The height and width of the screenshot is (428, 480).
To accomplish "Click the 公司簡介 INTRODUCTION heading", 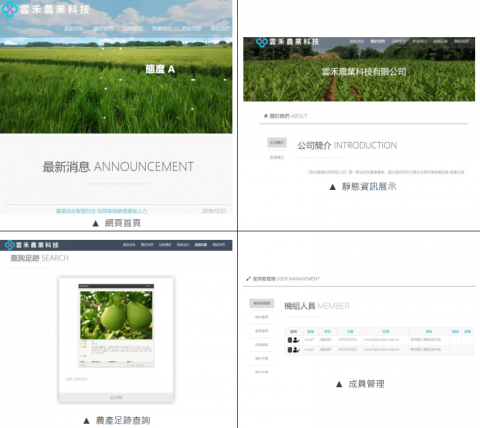I will [347, 146].
